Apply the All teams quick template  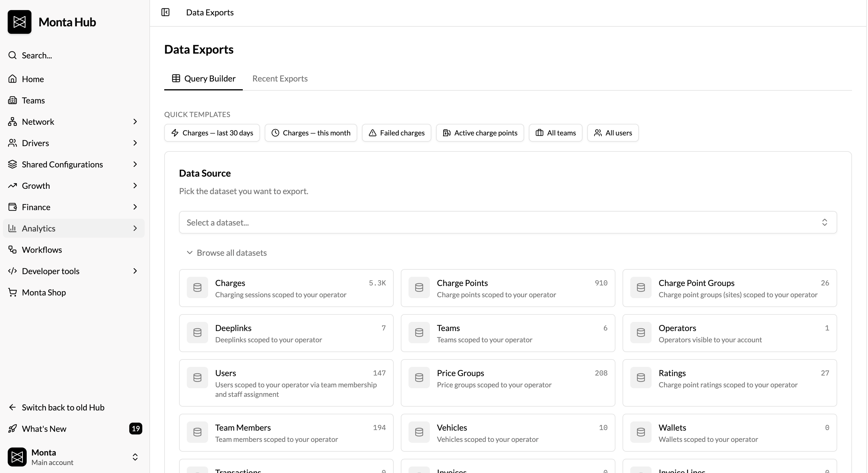click(x=555, y=133)
